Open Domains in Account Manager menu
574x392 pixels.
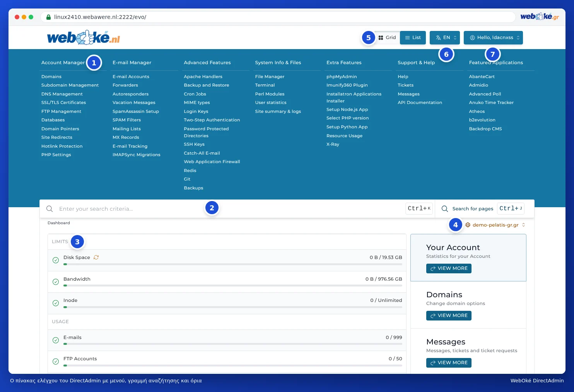pyautogui.click(x=51, y=77)
